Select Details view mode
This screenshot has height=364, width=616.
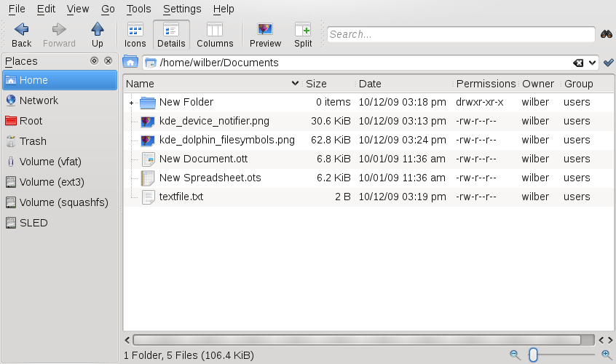tap(171, 35)
